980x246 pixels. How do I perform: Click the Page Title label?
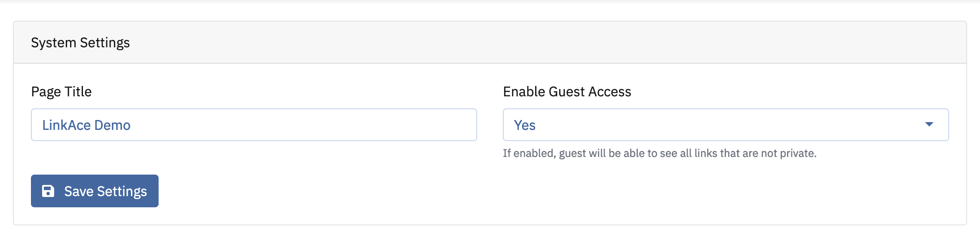coord(61,92)
